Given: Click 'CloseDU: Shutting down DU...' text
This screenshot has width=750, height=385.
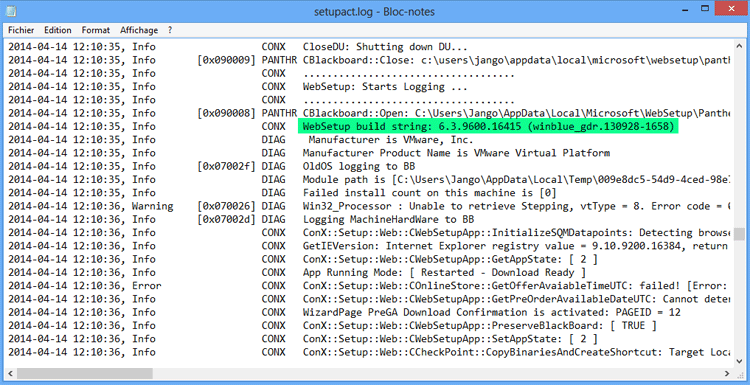Looking at the screenshot, I should coord(385,47).
